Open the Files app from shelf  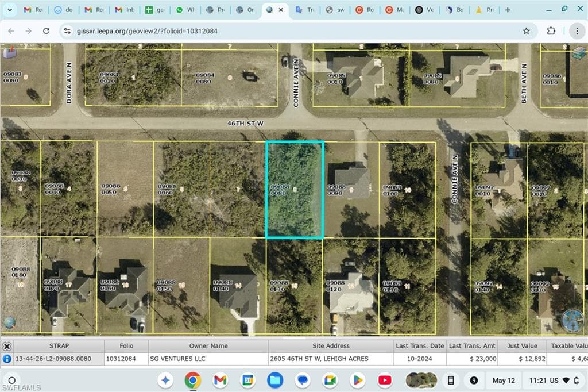tap(275, 381)
